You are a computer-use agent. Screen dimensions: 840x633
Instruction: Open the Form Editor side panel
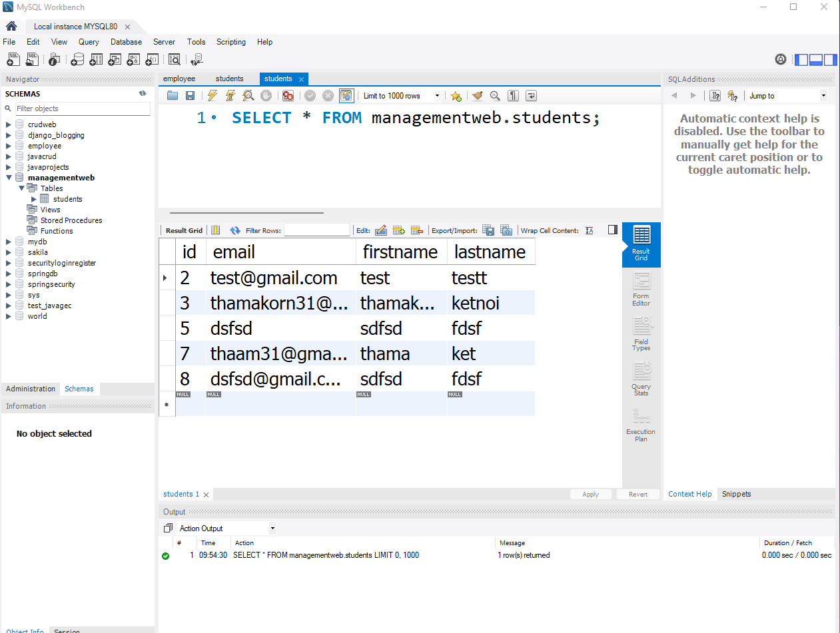pyautogui.click(x=641, y=290)
